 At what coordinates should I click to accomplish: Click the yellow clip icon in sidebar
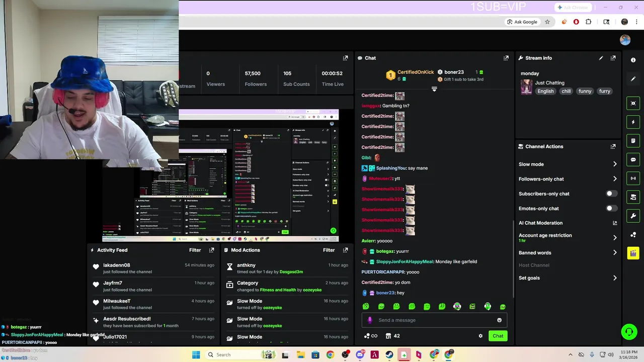pos(633,253)
